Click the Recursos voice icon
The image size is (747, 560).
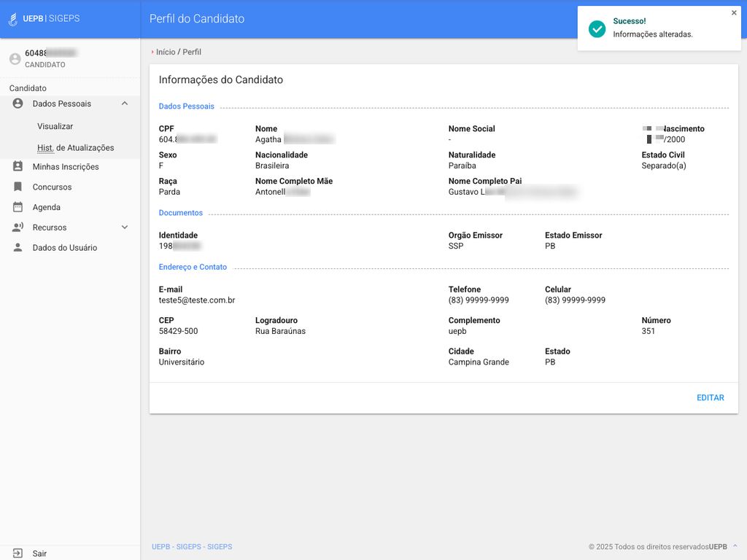tap(18, 227)
